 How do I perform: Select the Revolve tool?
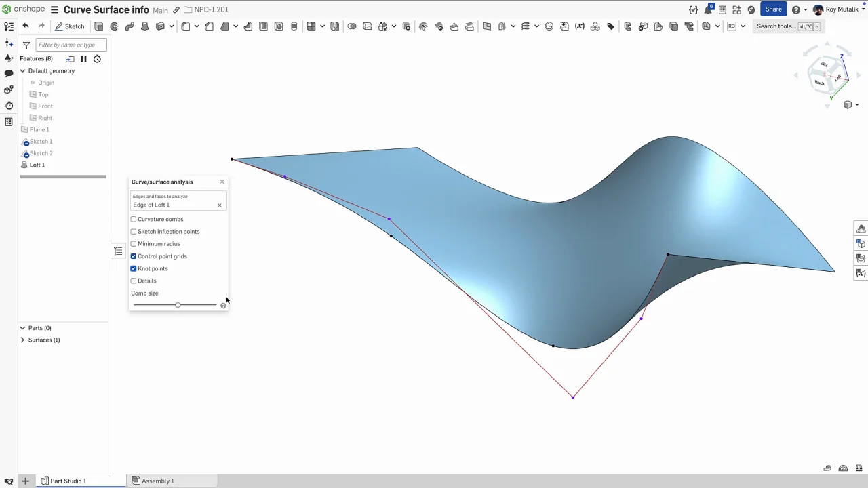point(114,26)
